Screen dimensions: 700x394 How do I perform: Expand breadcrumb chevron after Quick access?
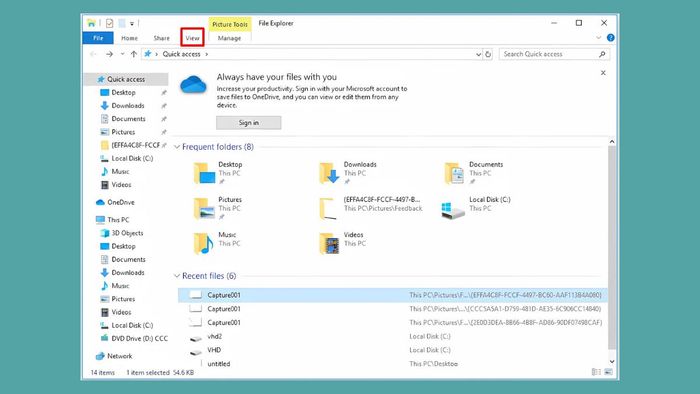[x=207, y=54]
